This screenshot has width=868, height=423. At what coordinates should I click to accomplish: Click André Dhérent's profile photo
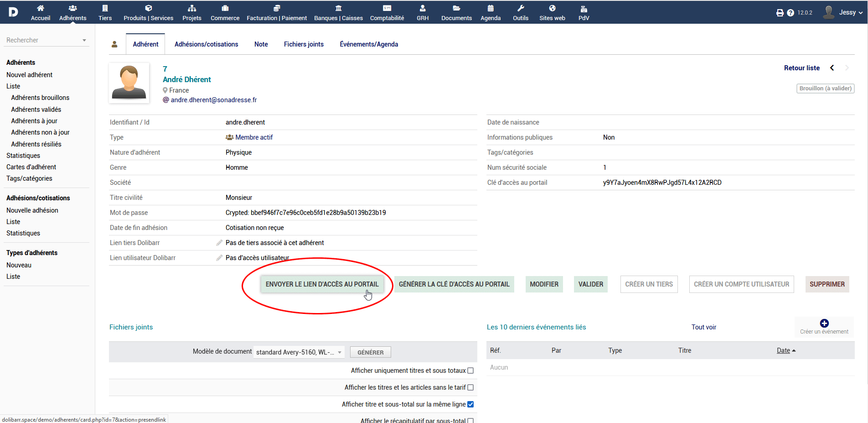[x=129, y=83]
